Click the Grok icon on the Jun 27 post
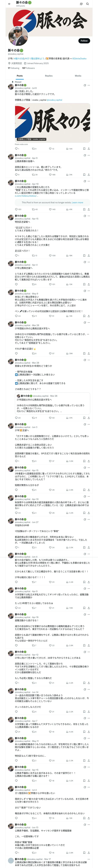This screenshot has width=98, height=868. tap(84, 522)
